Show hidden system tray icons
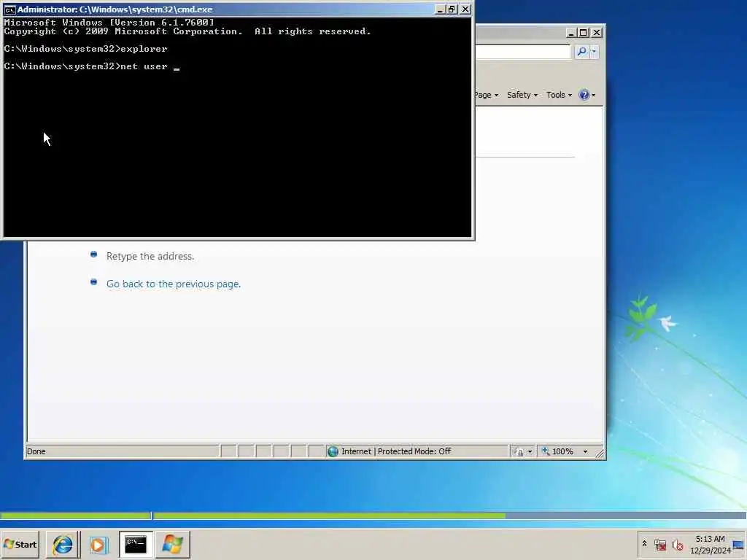Image resolution: width=747 pixels, height=560 pixels. (x=645, y=544)
